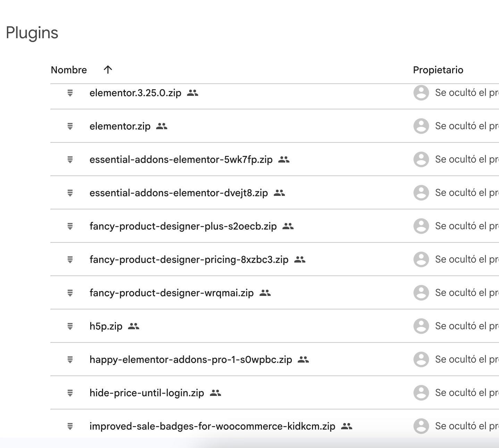This screenshot has height=448, width=499.
Task: Click shared people icon next to h5p.zip
Action: tap(134, 326)
